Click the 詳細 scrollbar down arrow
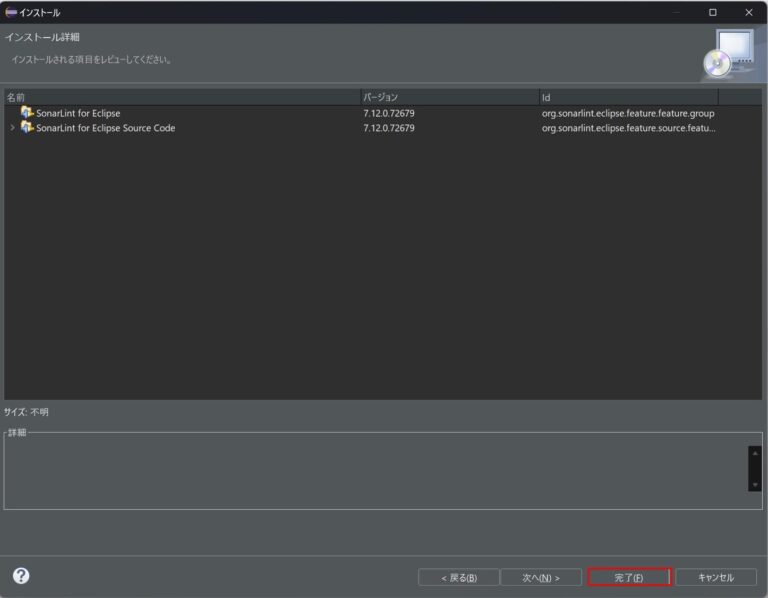 click(x=755, y=484)
